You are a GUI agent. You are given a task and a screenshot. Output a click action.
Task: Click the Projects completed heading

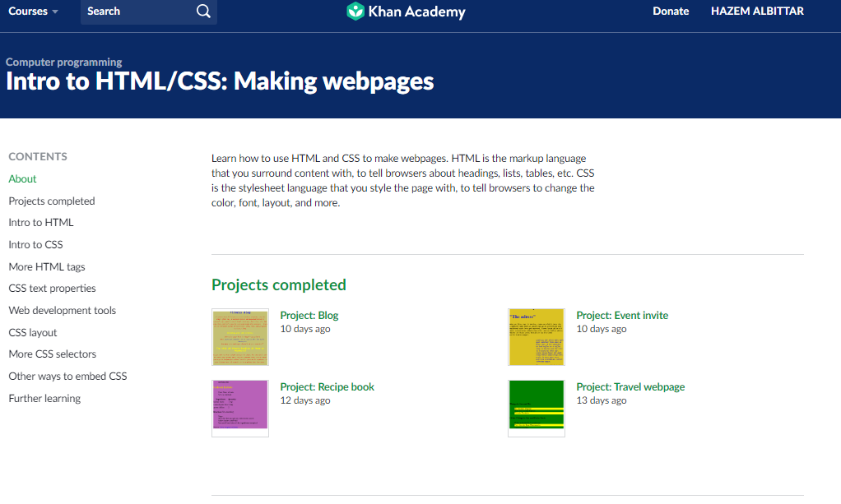(278, 284)
